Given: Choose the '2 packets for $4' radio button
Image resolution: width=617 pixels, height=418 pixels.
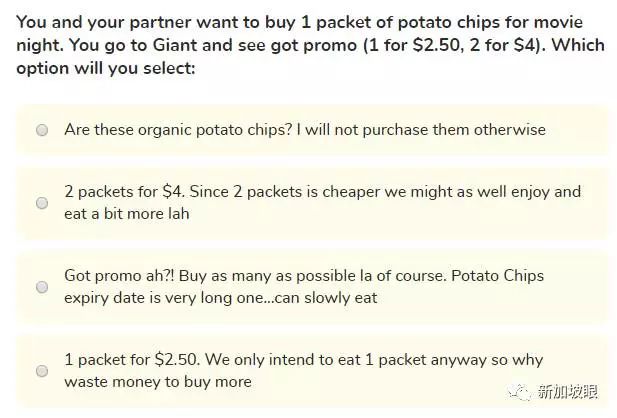Looking at the screenshot, I should (x=42, y=202).
